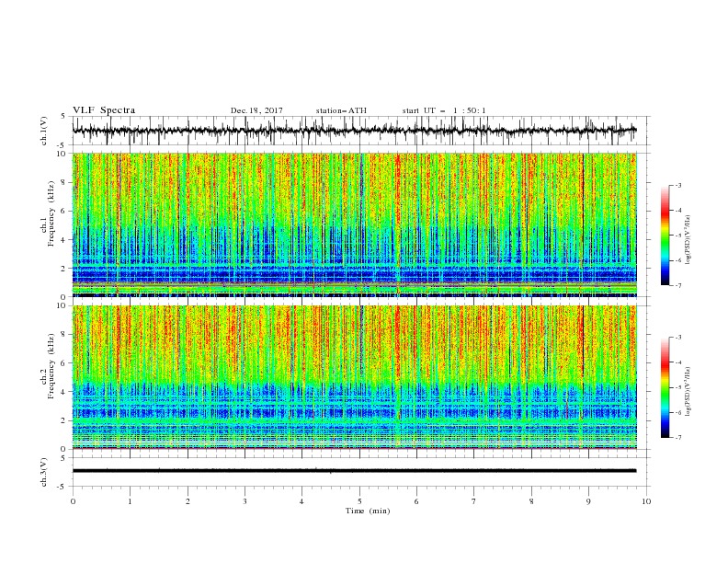This screenshot has width=728, height=563.
Task: Click the ch.1 voltage waveform trace
Action: click(x=354, y=131)
